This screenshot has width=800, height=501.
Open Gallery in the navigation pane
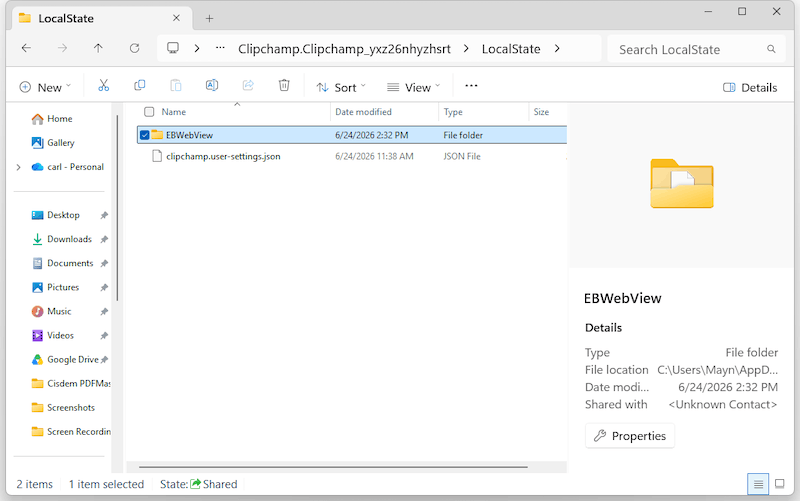click(x=53, y=143)
